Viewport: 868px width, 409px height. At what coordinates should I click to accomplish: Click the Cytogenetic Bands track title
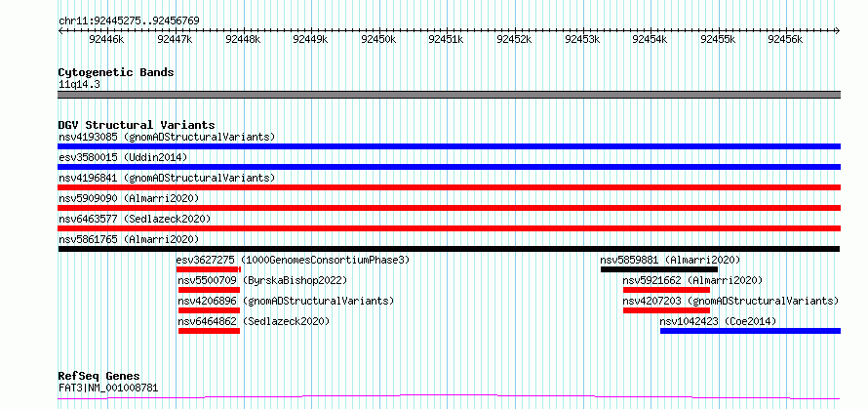pos(116,72)
